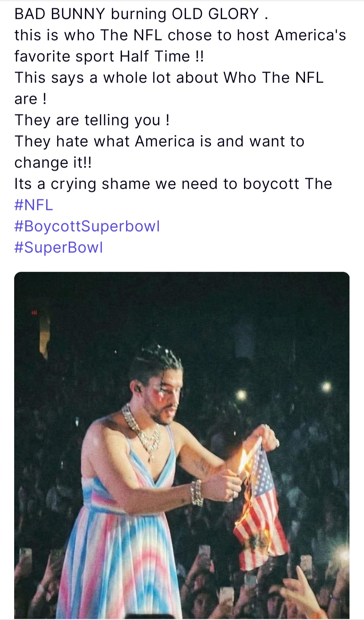Click the chain necklace in the photo

coord(145,435)
